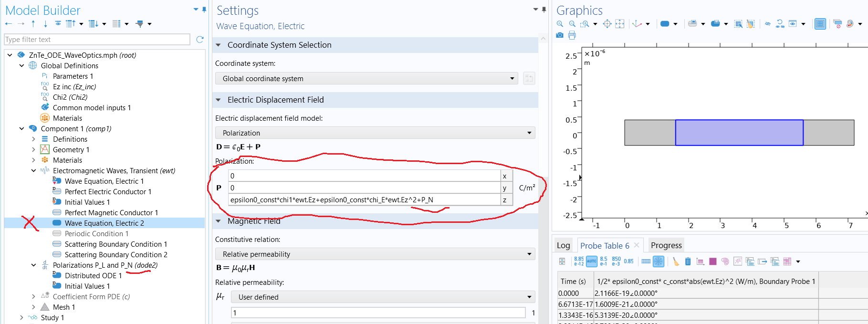Click the back arrow in Model Builder

coord(9,24)
